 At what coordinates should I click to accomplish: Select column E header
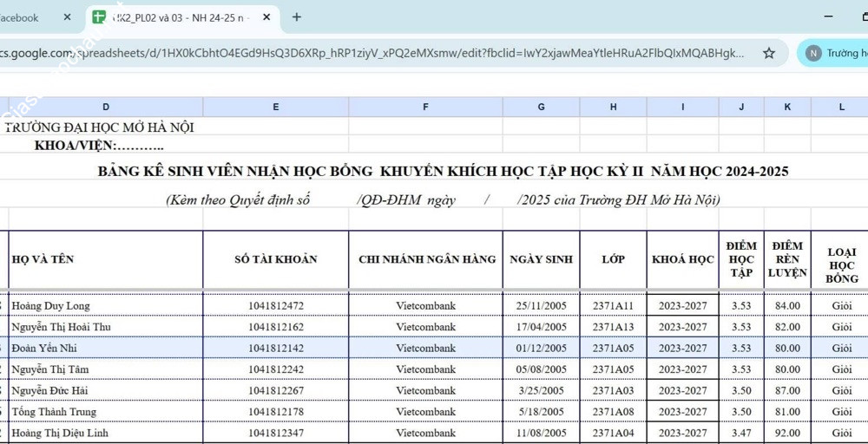click(x=276, y=107)
